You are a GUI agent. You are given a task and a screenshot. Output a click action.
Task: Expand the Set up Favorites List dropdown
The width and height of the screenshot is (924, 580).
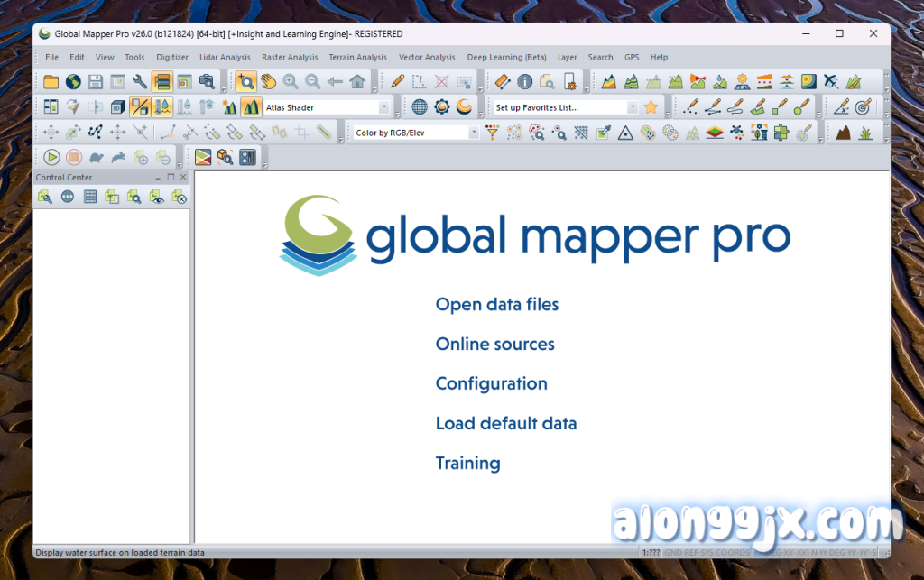632,107
